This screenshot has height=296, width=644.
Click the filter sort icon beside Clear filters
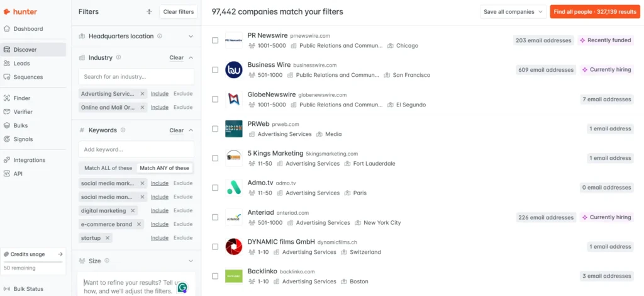tap(149, 11)
